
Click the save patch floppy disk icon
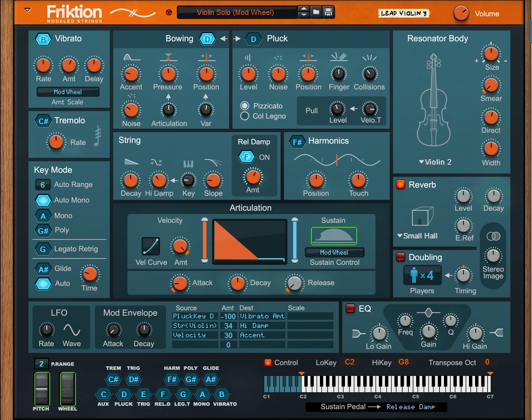(x=328, y=12)
